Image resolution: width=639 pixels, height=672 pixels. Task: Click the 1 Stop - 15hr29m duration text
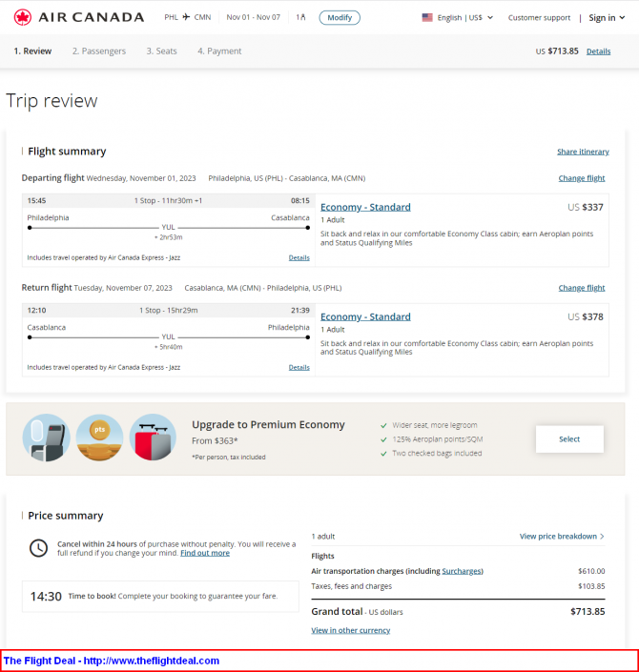tap(169, 311)
